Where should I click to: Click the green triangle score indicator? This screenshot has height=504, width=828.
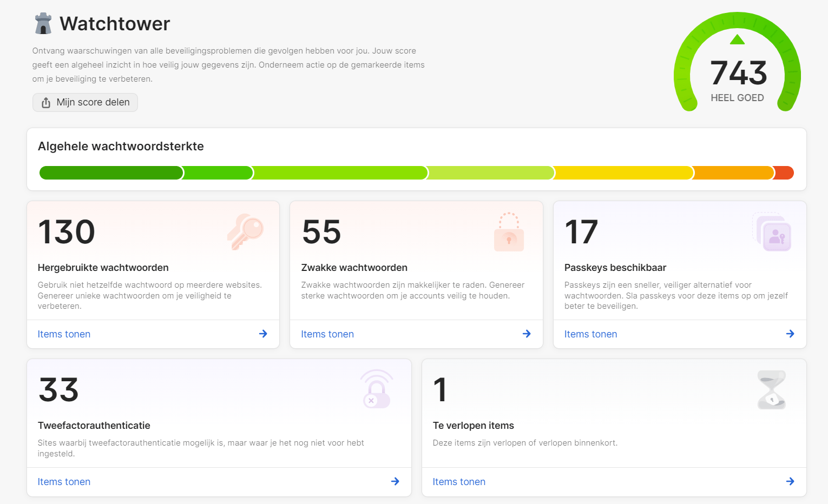pos(737,39)
